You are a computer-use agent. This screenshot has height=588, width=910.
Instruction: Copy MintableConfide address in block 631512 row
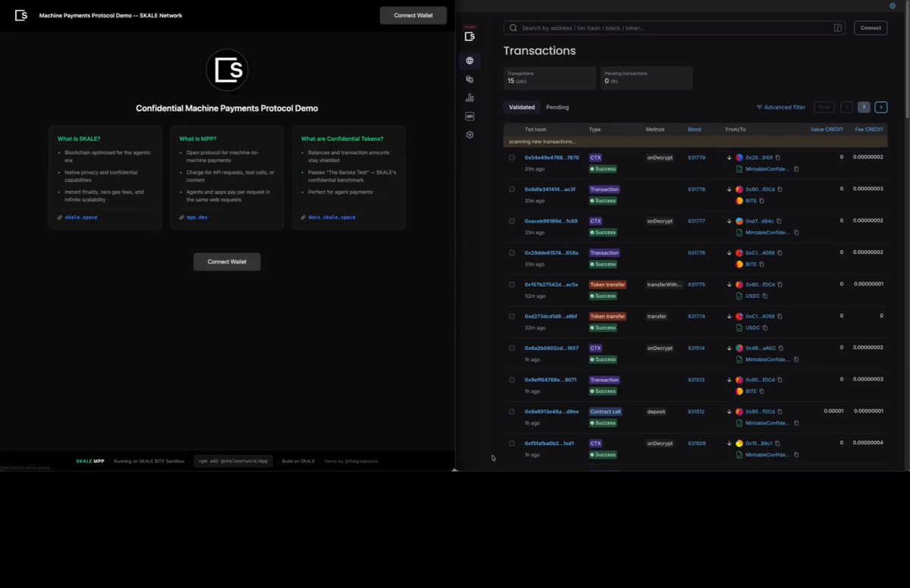pos(795,423)
